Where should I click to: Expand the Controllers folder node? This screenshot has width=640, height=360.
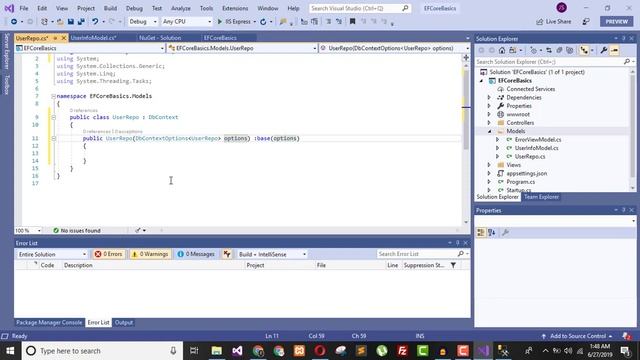[489, 123]
